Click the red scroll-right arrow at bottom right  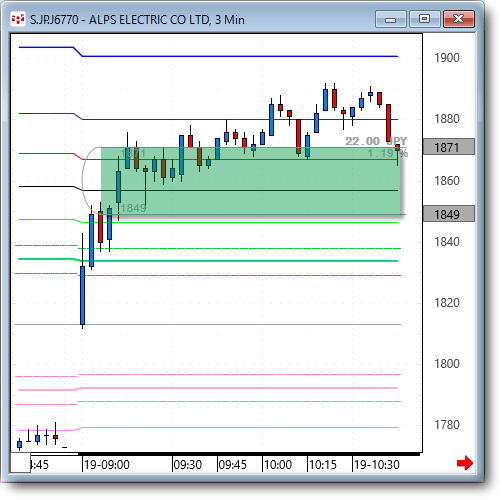(x=465, y=463)
